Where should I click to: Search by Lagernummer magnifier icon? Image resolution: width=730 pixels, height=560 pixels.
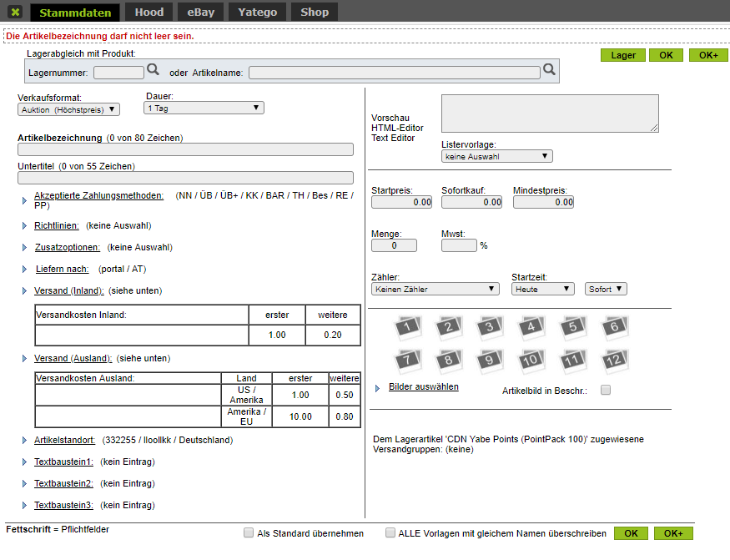pyautogui.click(x=153, y=70)
